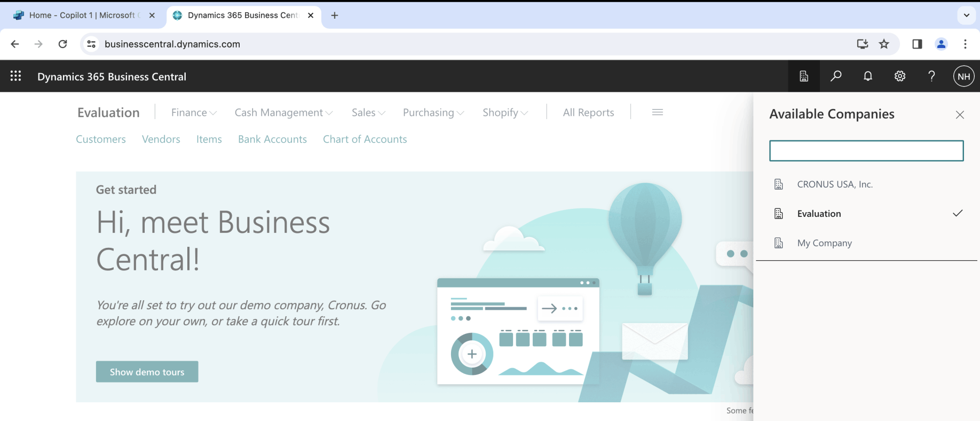980x421 pixels.
Task: Open the settings gear icon
Action: 900,76
